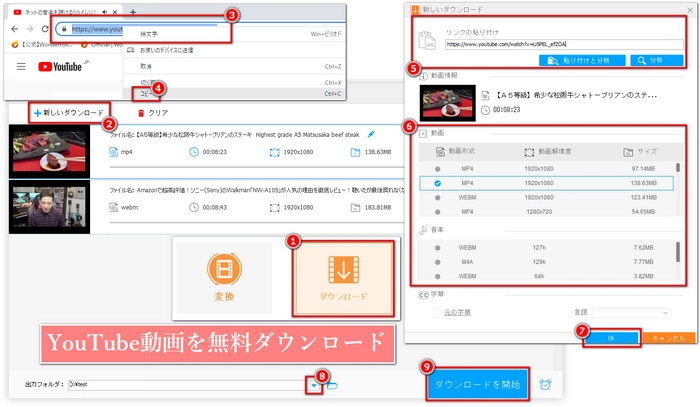Open the 言語 language dropdown
Screen dimensions: 700x407
pos(631,313)
